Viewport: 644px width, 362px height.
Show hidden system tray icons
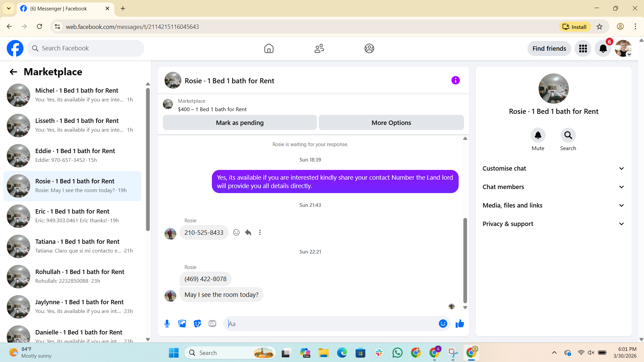[x=554, y=353]
